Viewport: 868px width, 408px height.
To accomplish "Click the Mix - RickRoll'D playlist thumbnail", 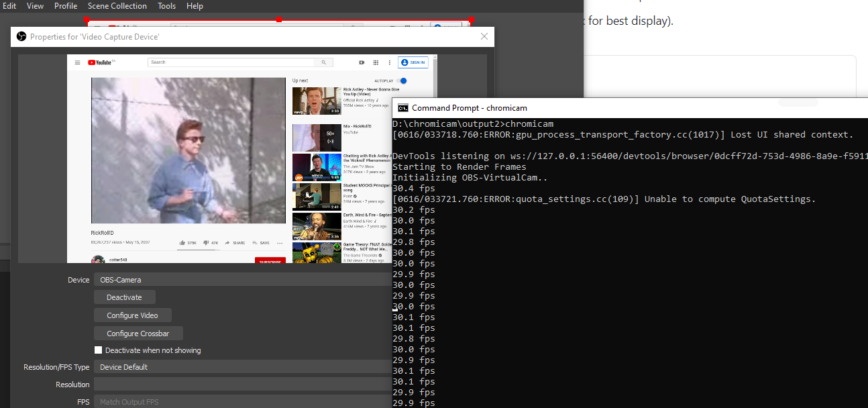I will [317, 138].
